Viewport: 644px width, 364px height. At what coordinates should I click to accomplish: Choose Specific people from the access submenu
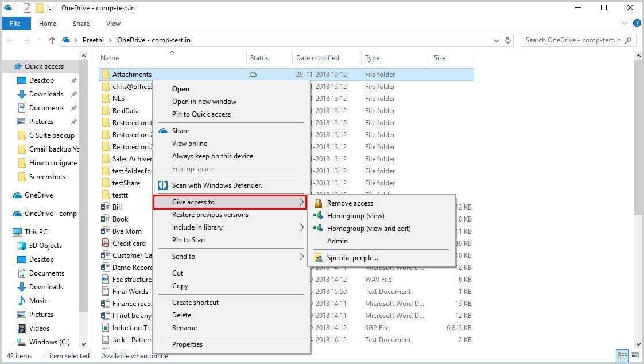(352, 258)
